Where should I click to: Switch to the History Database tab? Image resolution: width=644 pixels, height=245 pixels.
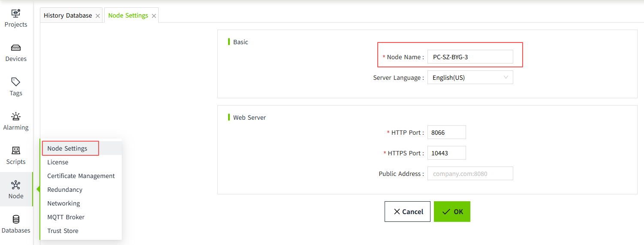click(68, 15)
